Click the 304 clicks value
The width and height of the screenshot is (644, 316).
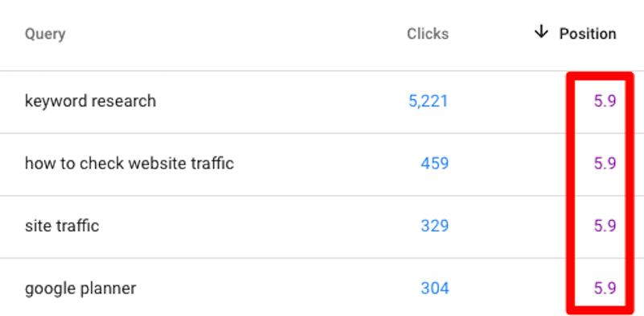click(x=435, y=289)
